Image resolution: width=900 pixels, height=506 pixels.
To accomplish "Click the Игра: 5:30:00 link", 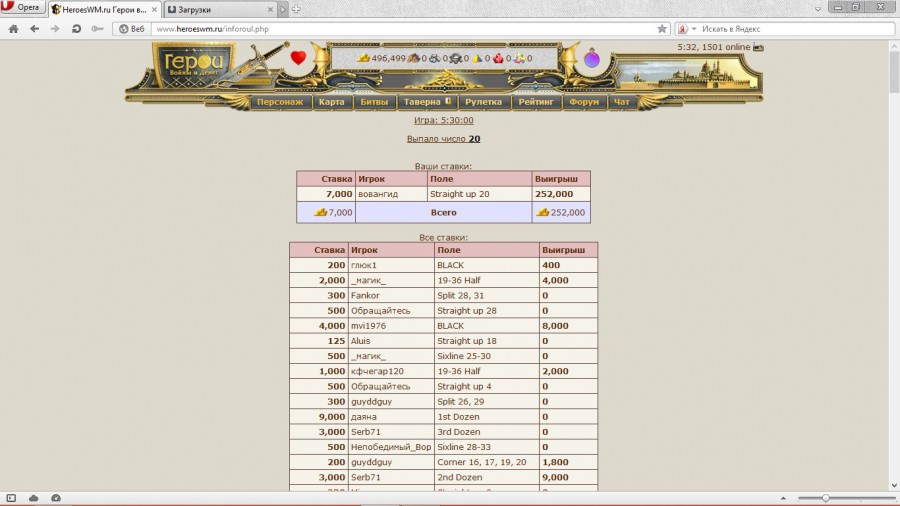I will pos(444,120).
